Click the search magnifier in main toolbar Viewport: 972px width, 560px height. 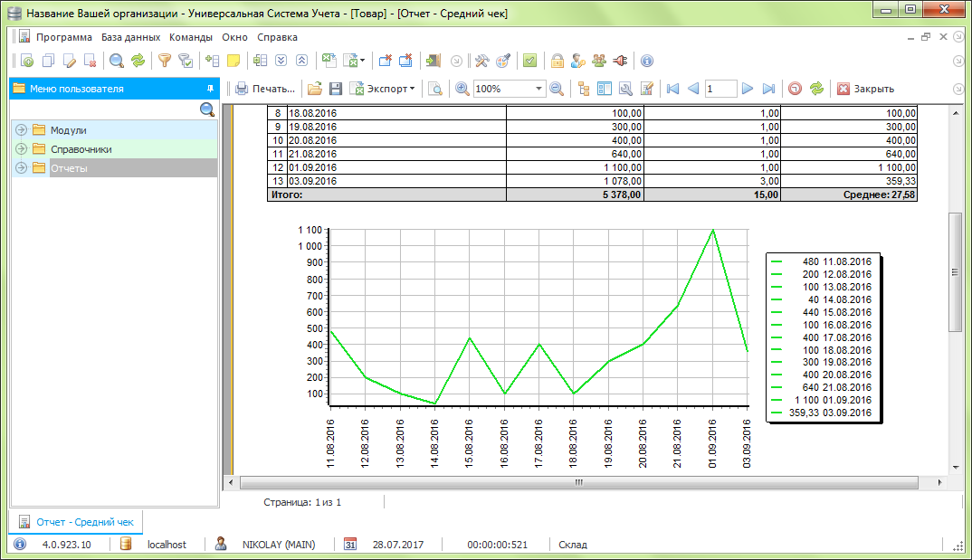(x=117, y=62)
